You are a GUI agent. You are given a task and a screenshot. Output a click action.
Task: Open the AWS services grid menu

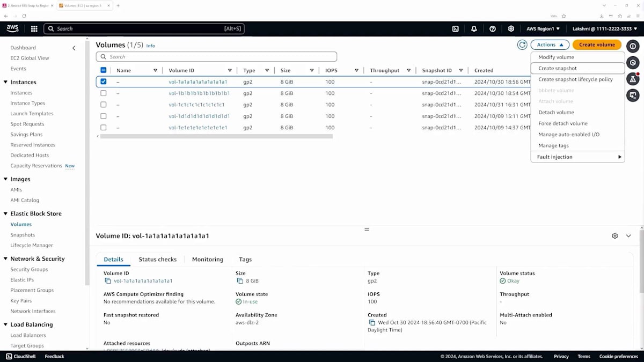coord(34,29)
